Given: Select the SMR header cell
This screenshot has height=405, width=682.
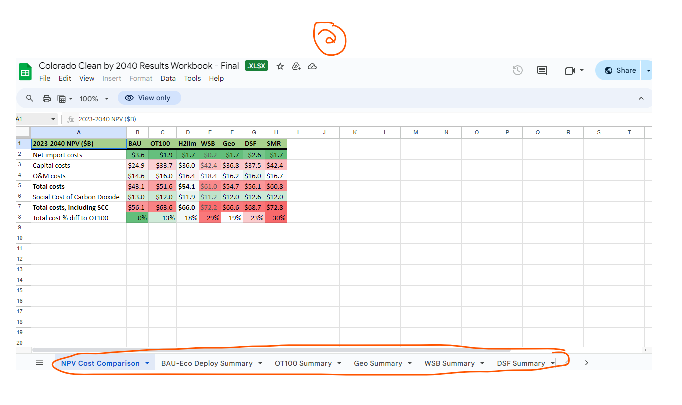Looking at the screenshot, I should [276, 144].
